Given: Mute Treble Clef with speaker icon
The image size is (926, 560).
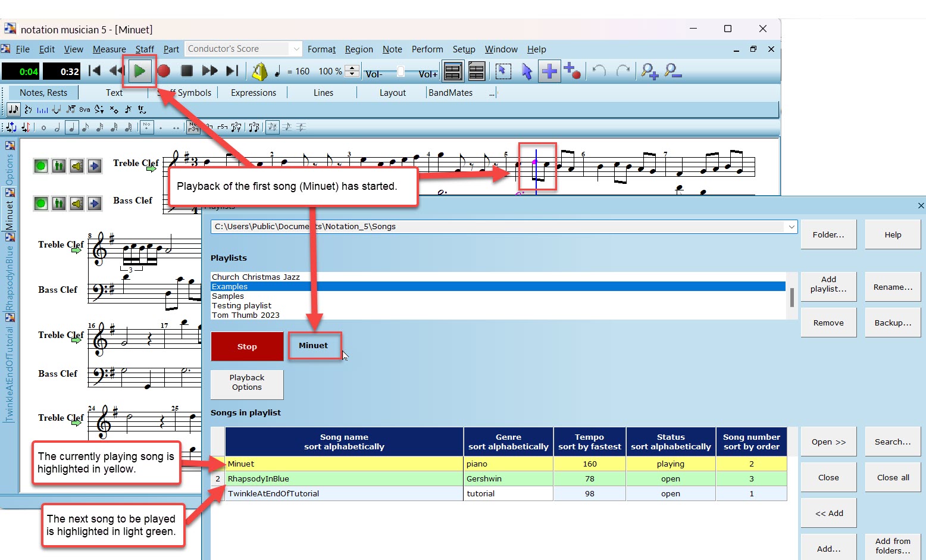Looking at the screenshot, I should point(77,166).
